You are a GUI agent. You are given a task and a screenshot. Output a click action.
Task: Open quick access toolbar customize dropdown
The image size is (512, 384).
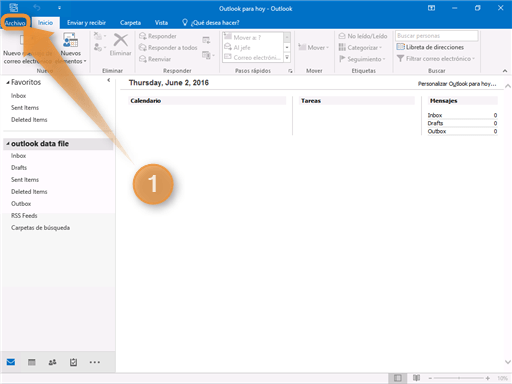(x=59, y=8)
